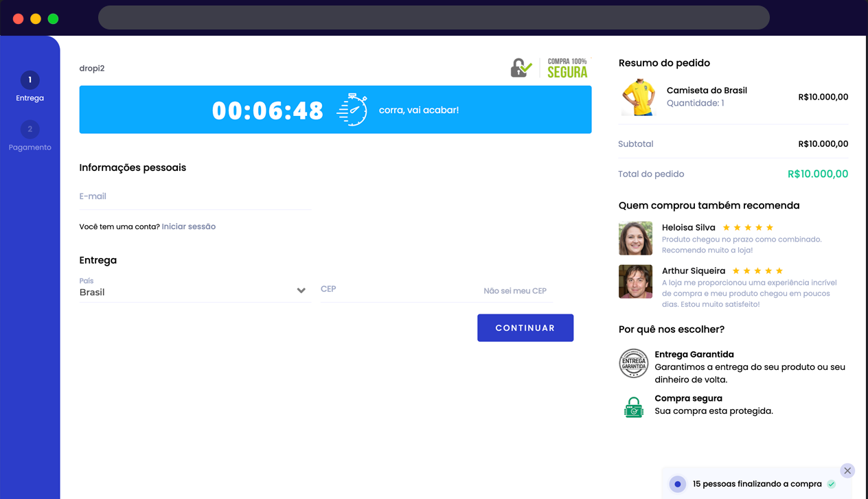This screenshot has width=868, height=499.
Task: Close the purchase notification popup
Action: coord(847,470)
